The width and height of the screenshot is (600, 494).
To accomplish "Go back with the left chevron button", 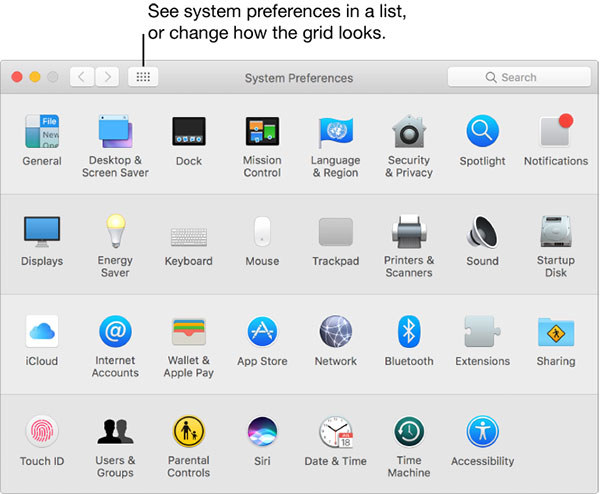I will pyautogui.click(x=82, y=77).
